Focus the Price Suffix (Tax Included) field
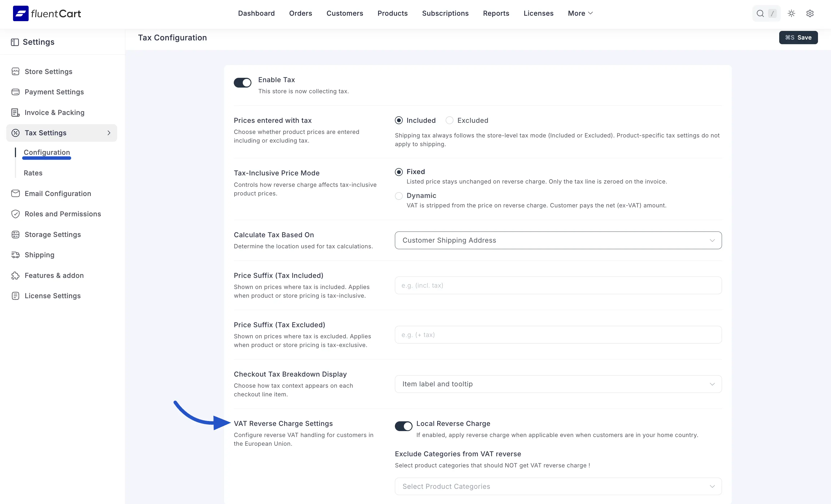831x504 pixels. click(x=558, y=285)
